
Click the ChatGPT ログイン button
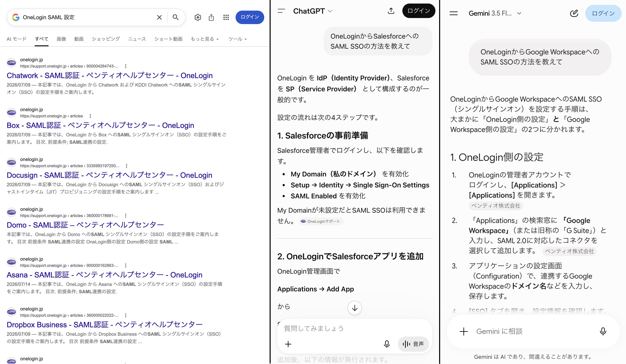tap(419, 11)
